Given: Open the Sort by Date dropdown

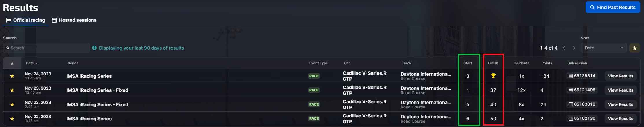Looking at the screenshot, I should click(603, 48).
